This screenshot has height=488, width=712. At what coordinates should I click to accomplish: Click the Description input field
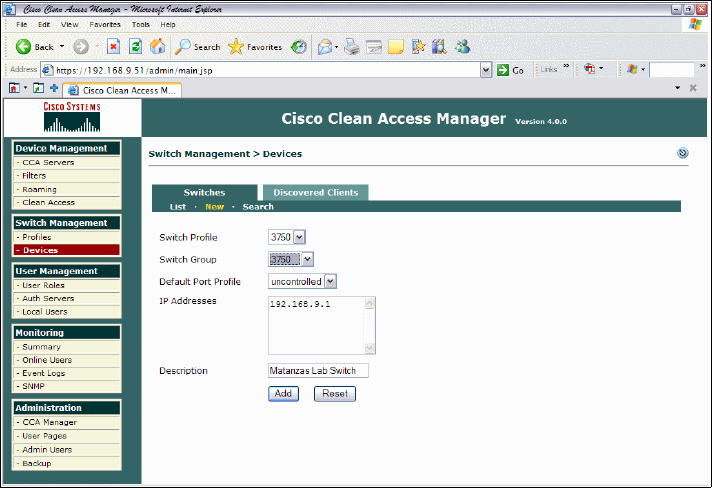[x=318, y=370]
